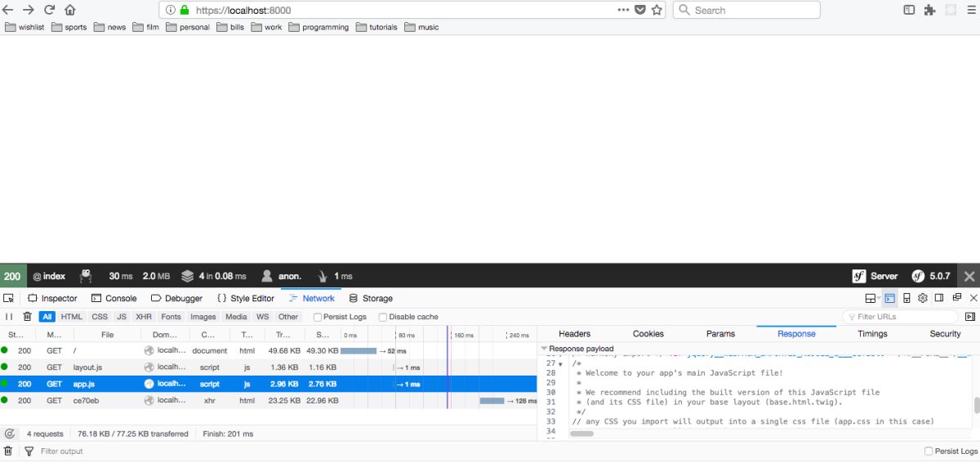This screenshot has width=980, height=476.
Task: Enable responsive design mode
Action: [906, 298]
